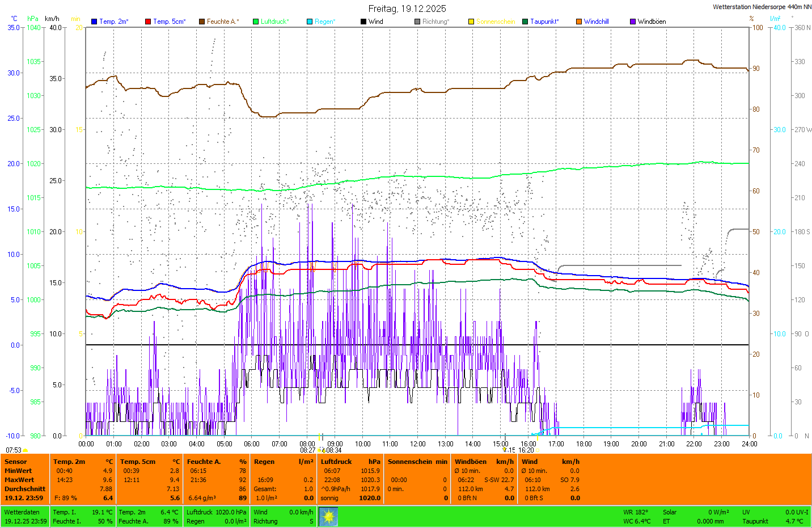Click the gray Richtung legend square

pyautogui.click(x=417, y=22)
